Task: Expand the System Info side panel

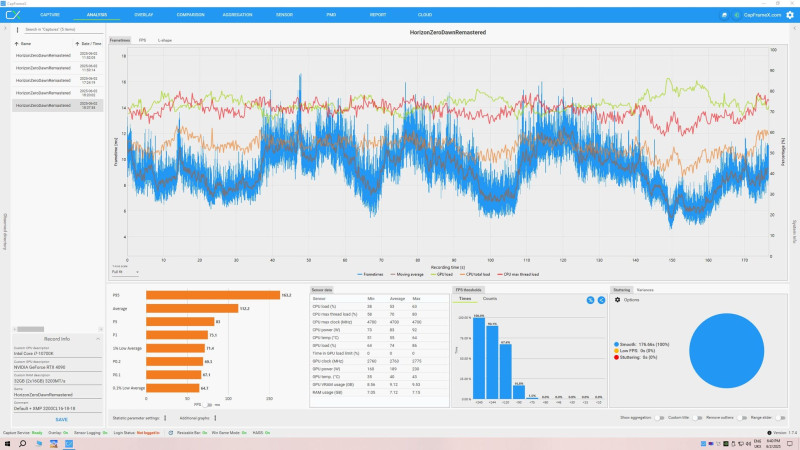Action: tap(794, 232)
